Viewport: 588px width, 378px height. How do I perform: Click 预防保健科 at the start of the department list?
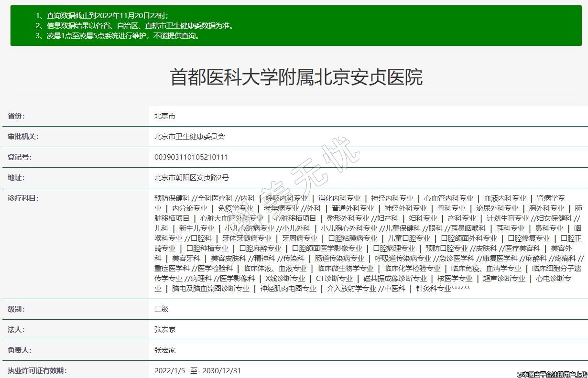pos(172,198)
